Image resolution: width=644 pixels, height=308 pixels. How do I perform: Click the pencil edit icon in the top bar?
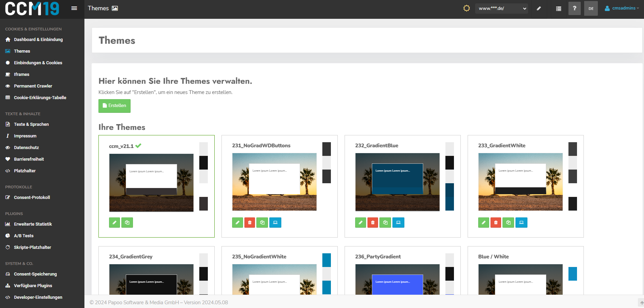click(x=539, y=9)
